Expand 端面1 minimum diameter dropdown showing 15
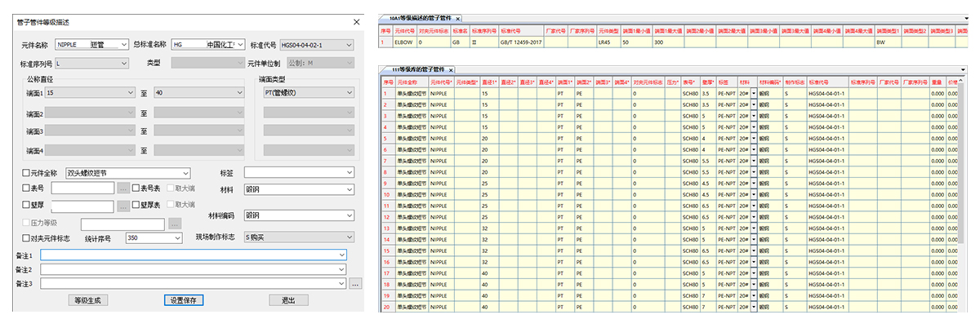The width and height of the screenshot is (980, 328). [x=91, y=93]
